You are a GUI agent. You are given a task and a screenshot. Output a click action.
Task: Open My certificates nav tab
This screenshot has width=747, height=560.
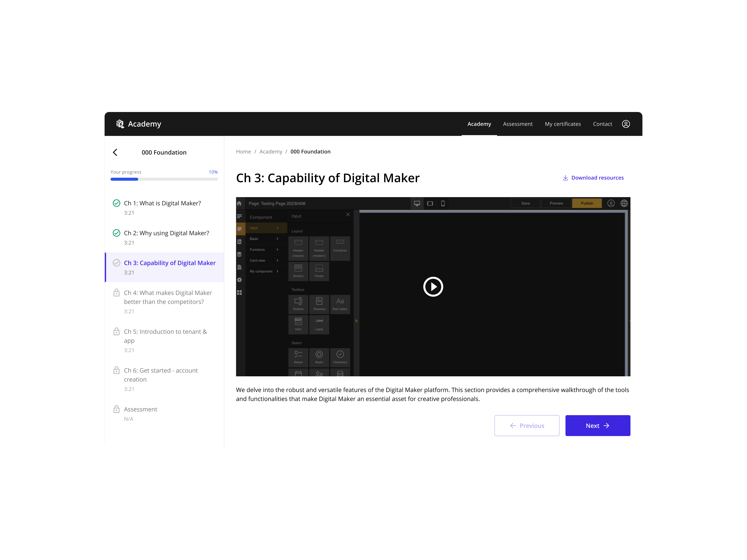coord(563,124)
